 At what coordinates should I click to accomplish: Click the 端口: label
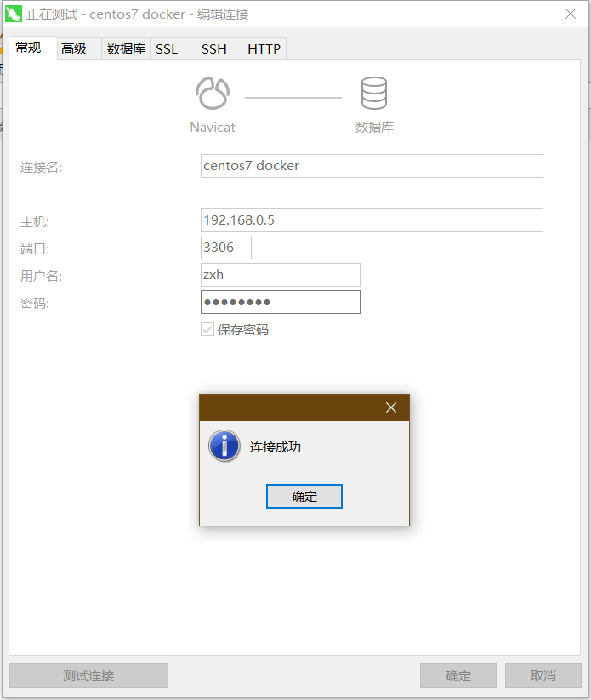[35, 249]
